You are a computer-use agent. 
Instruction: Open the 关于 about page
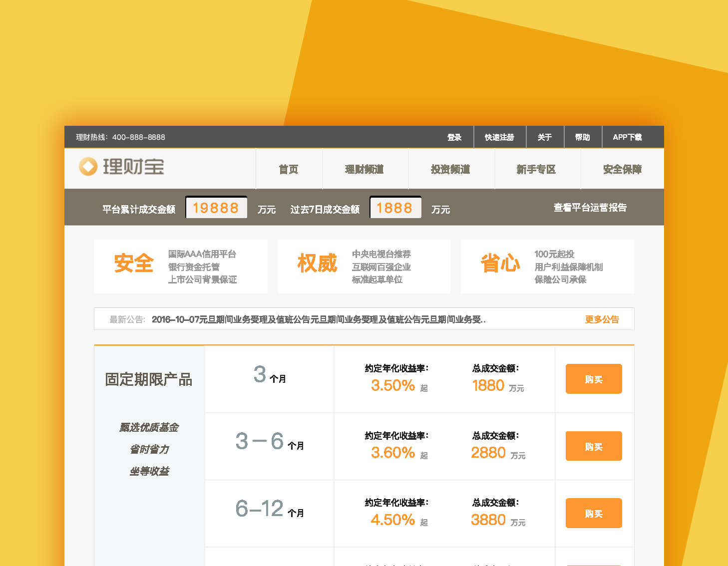545,137
